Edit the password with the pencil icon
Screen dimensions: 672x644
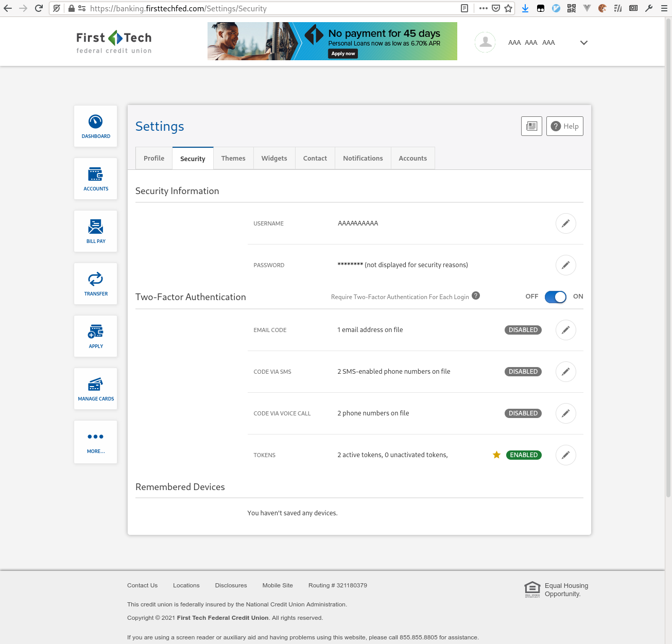pyautogui.click(x=566, y=265)
